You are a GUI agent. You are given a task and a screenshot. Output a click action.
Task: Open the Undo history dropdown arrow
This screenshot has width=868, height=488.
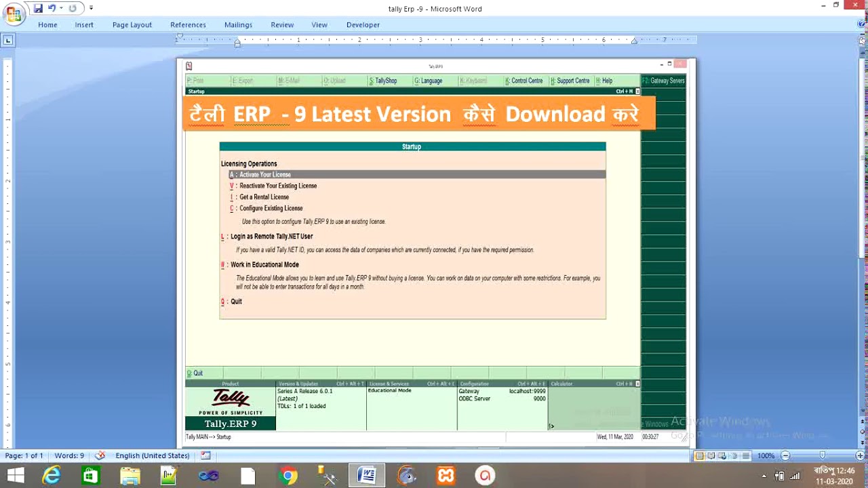(x=61, y=8)
